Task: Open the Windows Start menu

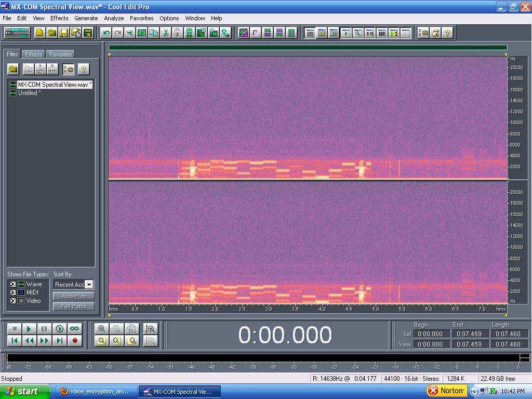Action: [x=24, y=391]
